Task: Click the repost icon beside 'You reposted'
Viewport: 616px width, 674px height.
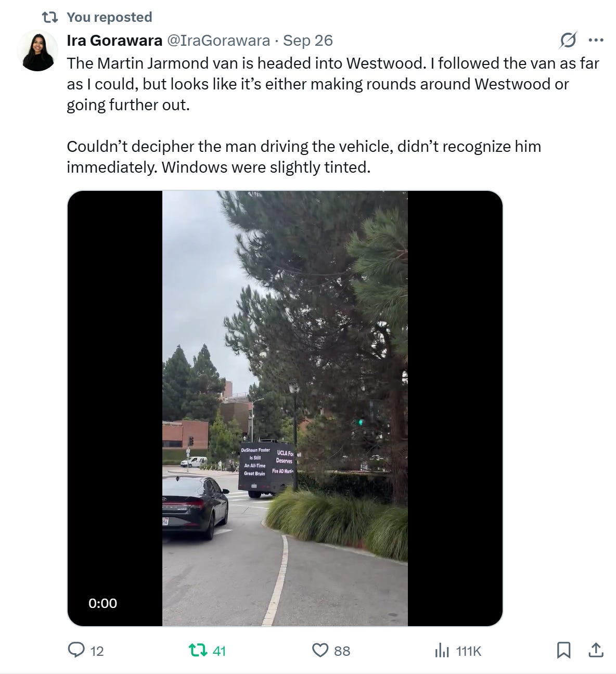Action: (x=49, y=17)
